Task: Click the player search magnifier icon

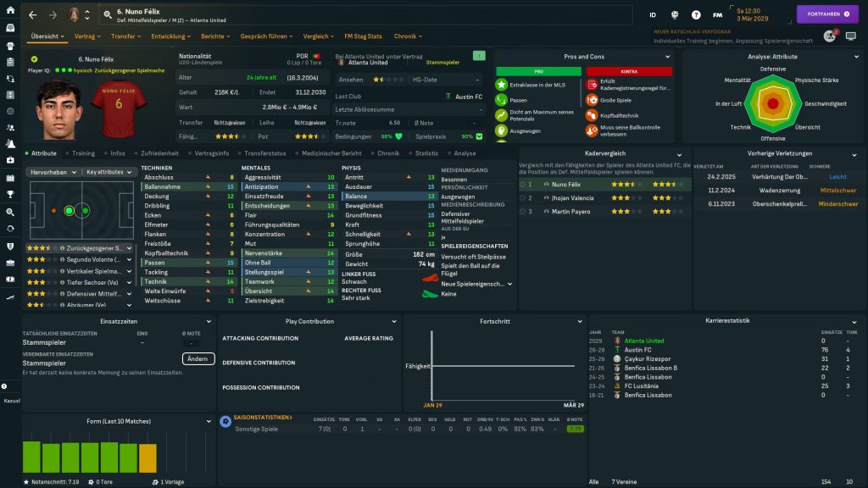Action: (108, 14)
